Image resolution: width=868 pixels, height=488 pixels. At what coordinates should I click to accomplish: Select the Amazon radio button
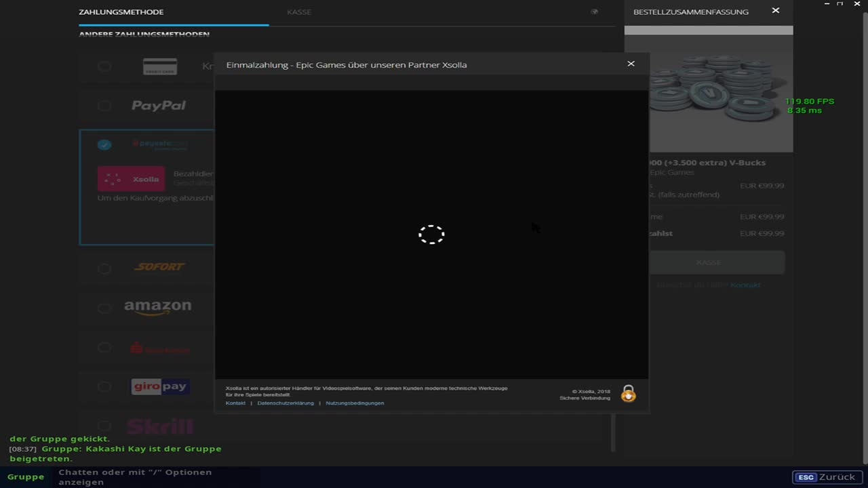[104, 308]
